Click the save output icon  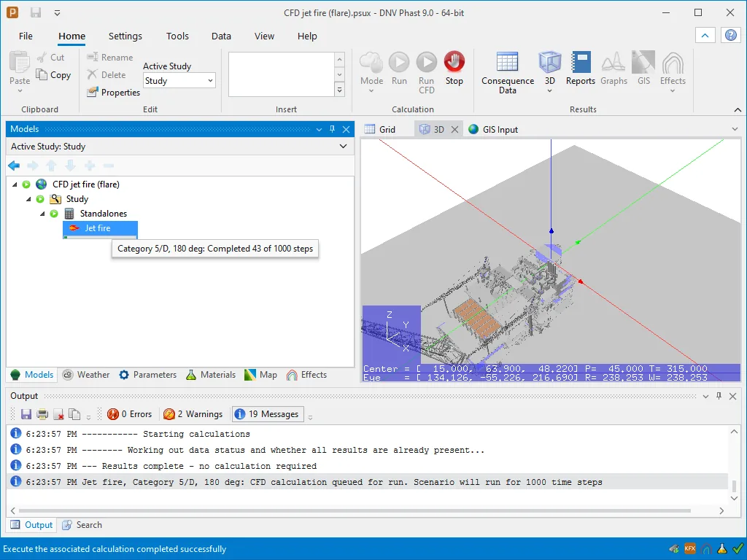26,414
